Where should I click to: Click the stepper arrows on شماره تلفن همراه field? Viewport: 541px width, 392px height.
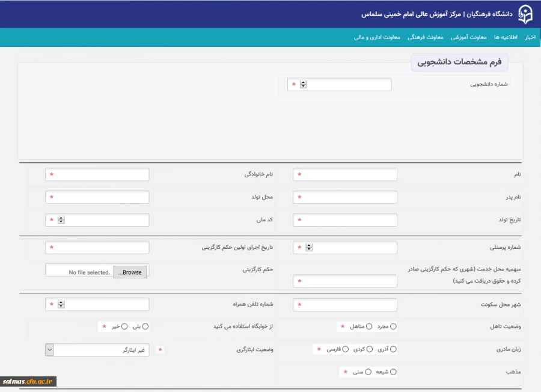point(60,304)
